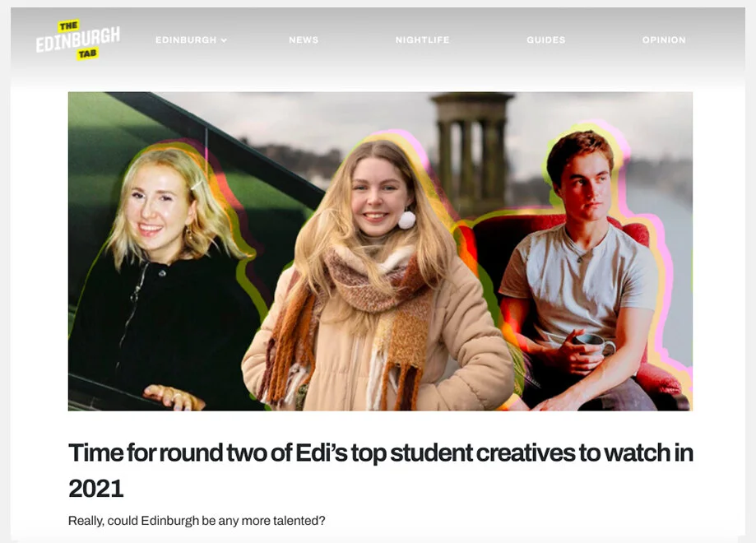Click the yellow "TAB" badge in the logo
The width and height of the screenshot is (756, 543).
coord(87,53)
